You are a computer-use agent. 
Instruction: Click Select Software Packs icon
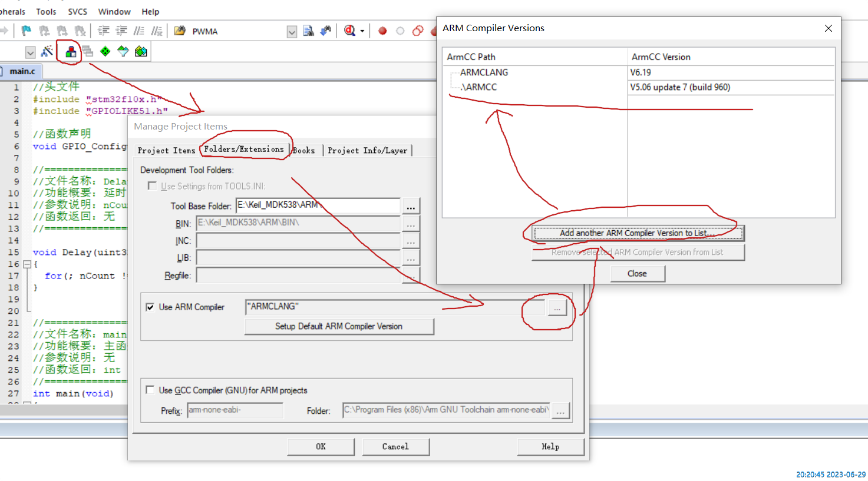coord(123,51)
